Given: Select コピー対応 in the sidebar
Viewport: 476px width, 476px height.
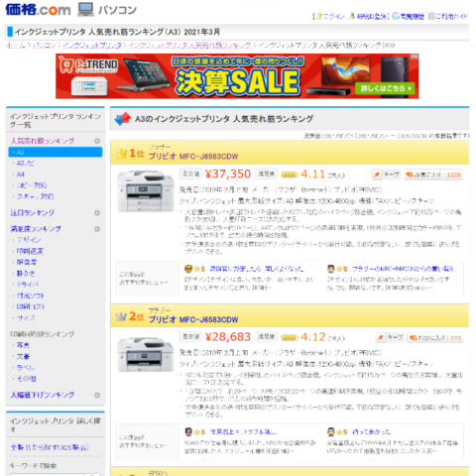Looking at the screenshot, I should click(32, 185).
